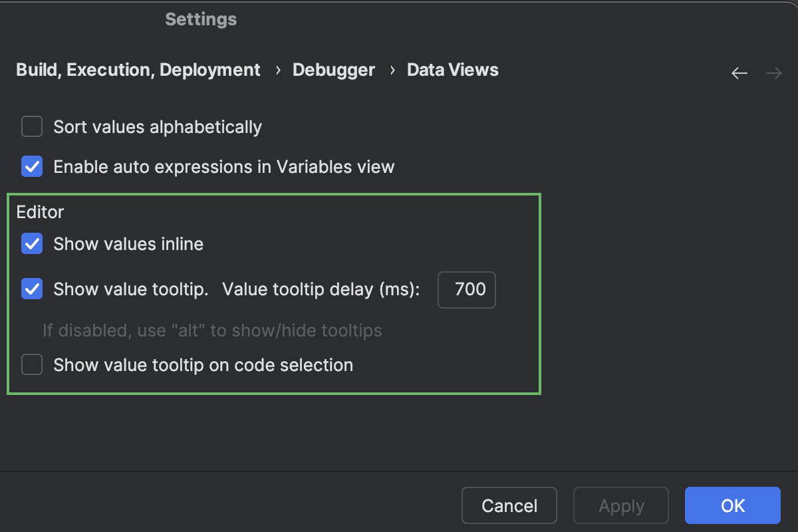Viewport: 798px width, 532px height.
Task: Enable "Sort values alphabetically"
Action: click(31, 126)
